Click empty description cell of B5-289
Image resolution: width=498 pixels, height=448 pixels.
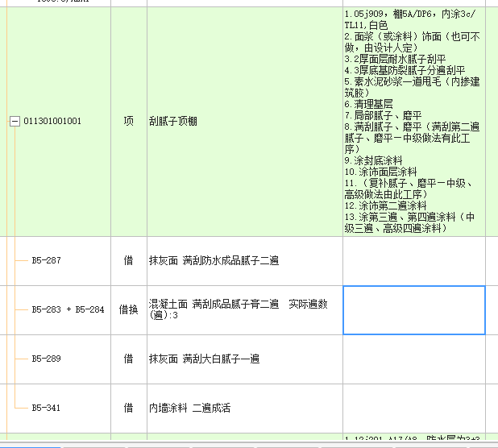tap(414, 359)
